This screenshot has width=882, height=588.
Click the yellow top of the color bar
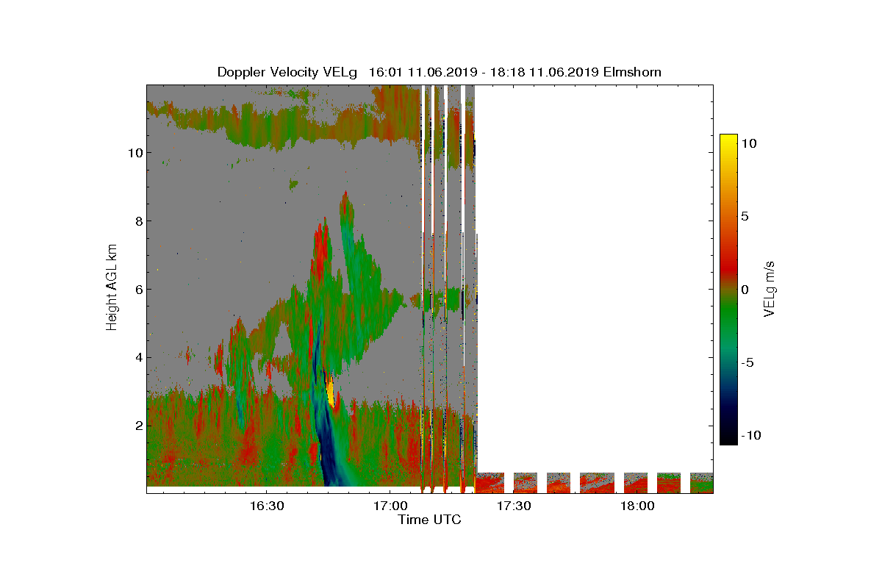click(x=728, y=140)
